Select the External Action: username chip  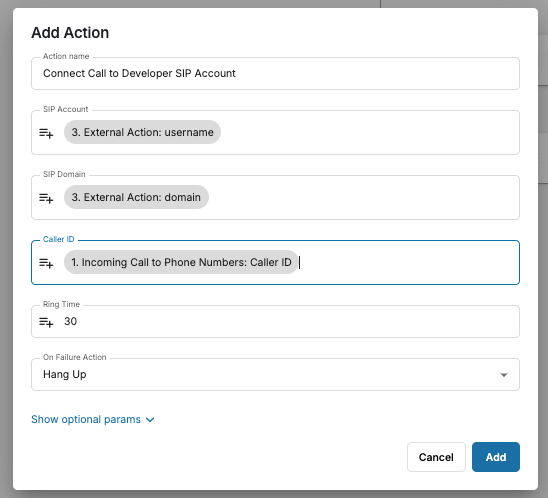pos(142,132)
